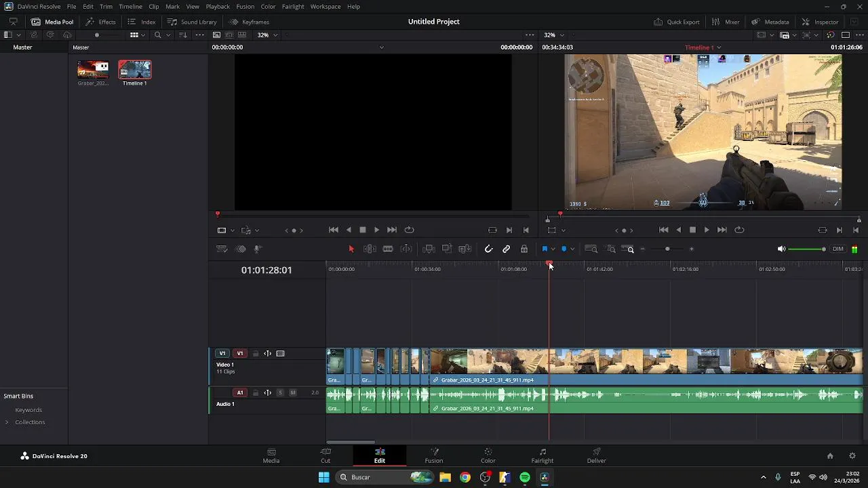Solo the Audio 1 track
The image size is (868, 488).
[x=280, y=393]
